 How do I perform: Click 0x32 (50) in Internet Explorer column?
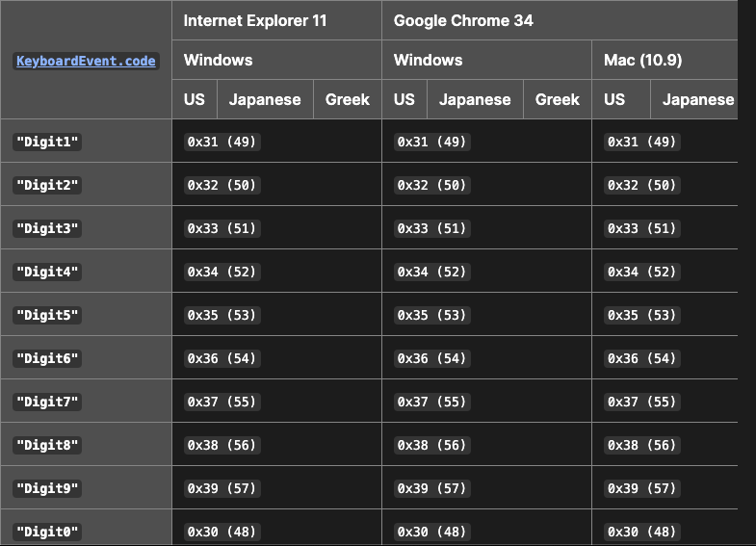point(222,186)
